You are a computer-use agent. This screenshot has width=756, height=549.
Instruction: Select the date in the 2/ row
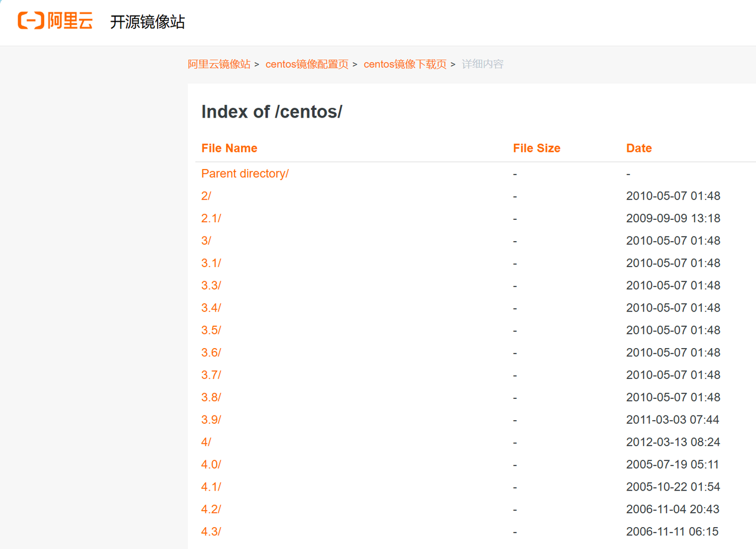(x=673, y=196)
